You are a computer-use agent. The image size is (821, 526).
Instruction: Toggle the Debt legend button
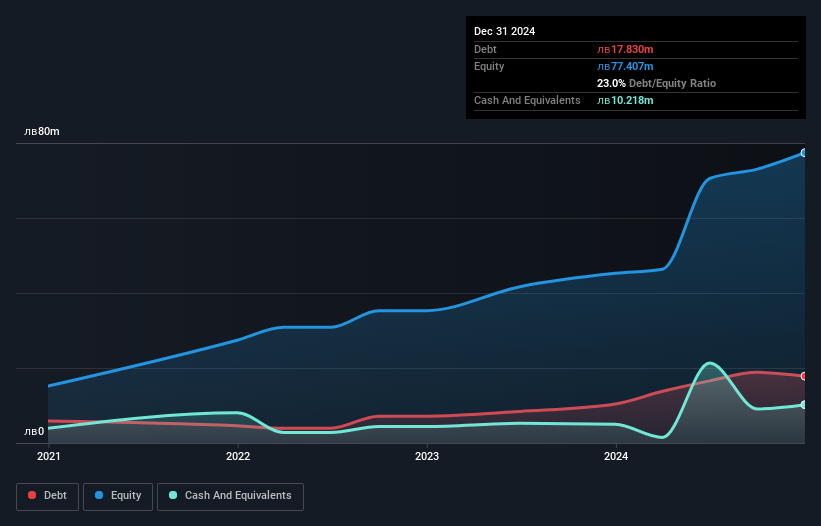click(x=48, y=496)
